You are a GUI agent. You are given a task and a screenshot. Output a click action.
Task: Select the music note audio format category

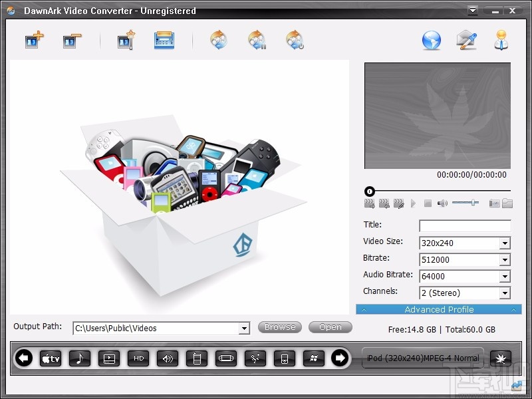click(x=79, y=358)
